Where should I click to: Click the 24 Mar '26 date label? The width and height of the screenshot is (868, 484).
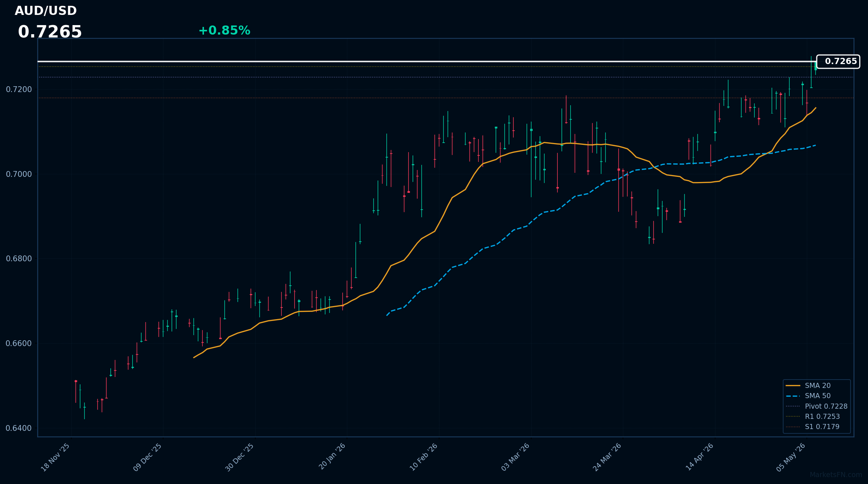[x=607, y=457]
